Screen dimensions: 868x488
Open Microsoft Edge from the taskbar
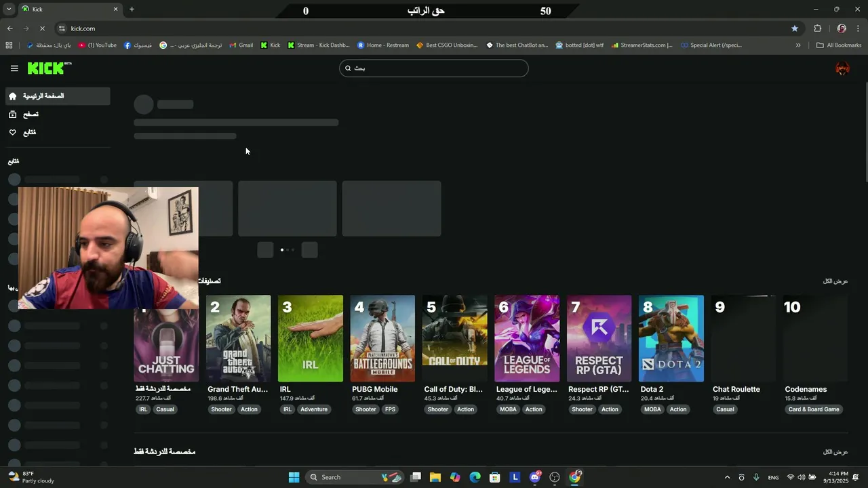[x=475, y=477]
